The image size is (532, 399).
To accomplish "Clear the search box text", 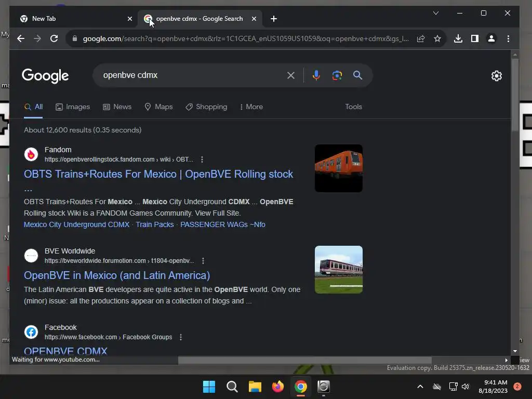I will click(x=291, y=75).
